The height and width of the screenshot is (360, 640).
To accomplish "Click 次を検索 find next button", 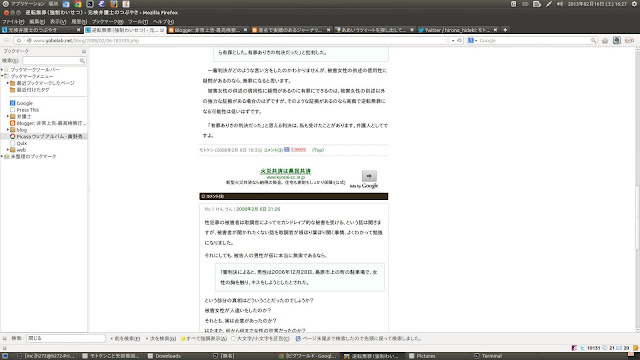I will [161, 338].
